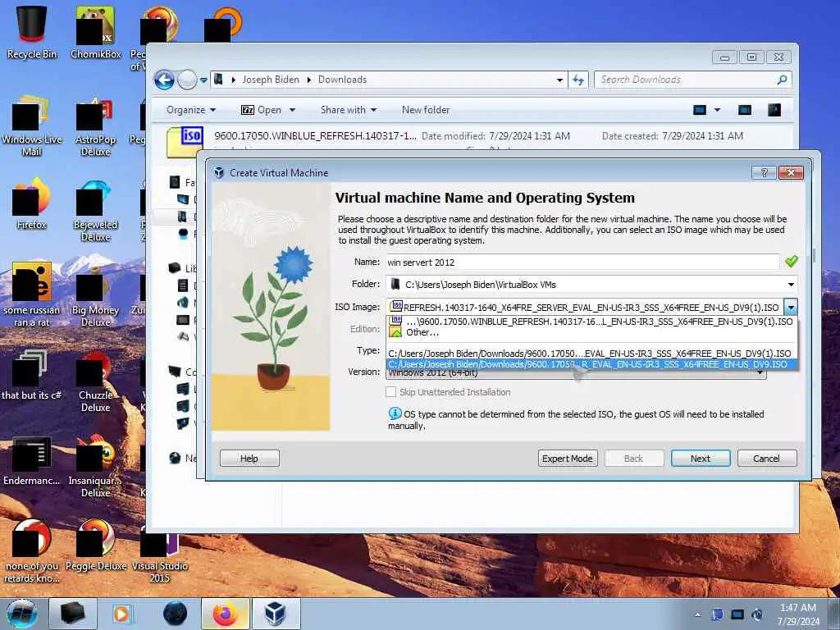Open Peggle Deluxe desktop shortcut
This screenshot has width=840, height=630.
[x=95, y=546]
